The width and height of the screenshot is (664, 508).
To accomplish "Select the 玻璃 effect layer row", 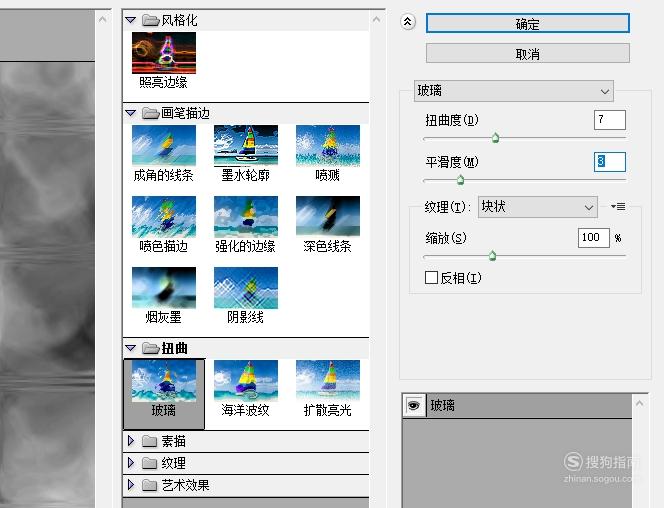I will (517, 406).
